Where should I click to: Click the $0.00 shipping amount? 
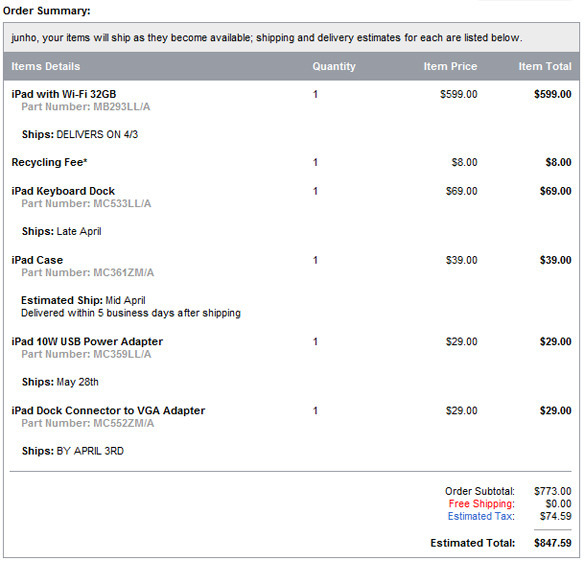tap(558, 504)
